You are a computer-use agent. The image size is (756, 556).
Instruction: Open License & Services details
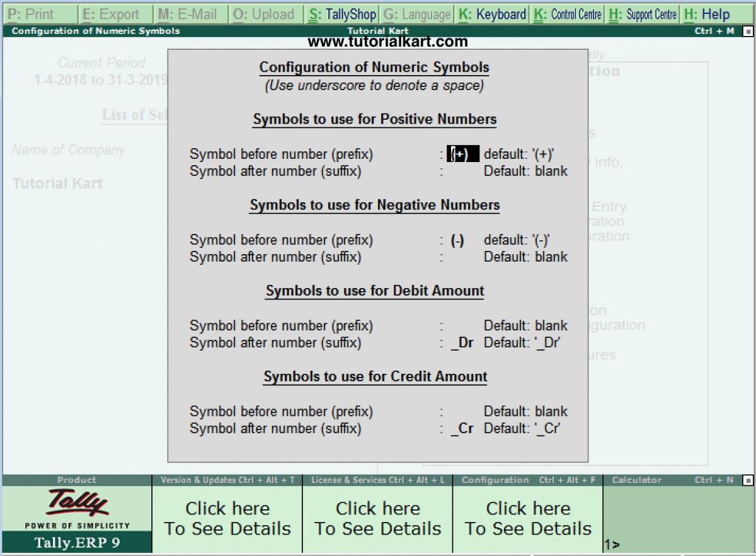click(377, 518)
